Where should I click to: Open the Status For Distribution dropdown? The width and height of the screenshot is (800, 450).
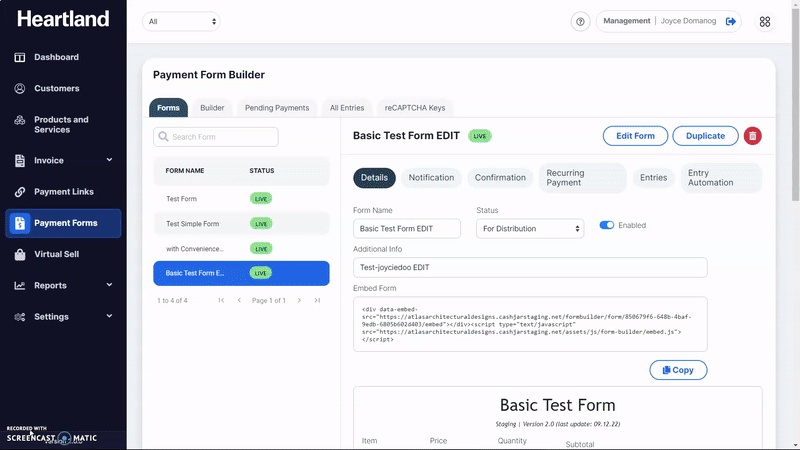point(530,229)
